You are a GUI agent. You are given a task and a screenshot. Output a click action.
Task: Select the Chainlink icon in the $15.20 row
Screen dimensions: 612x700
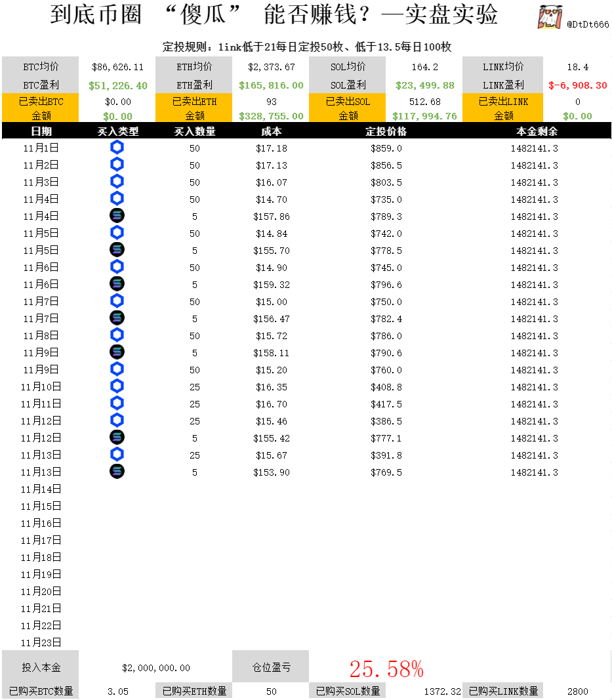[117, 369]
